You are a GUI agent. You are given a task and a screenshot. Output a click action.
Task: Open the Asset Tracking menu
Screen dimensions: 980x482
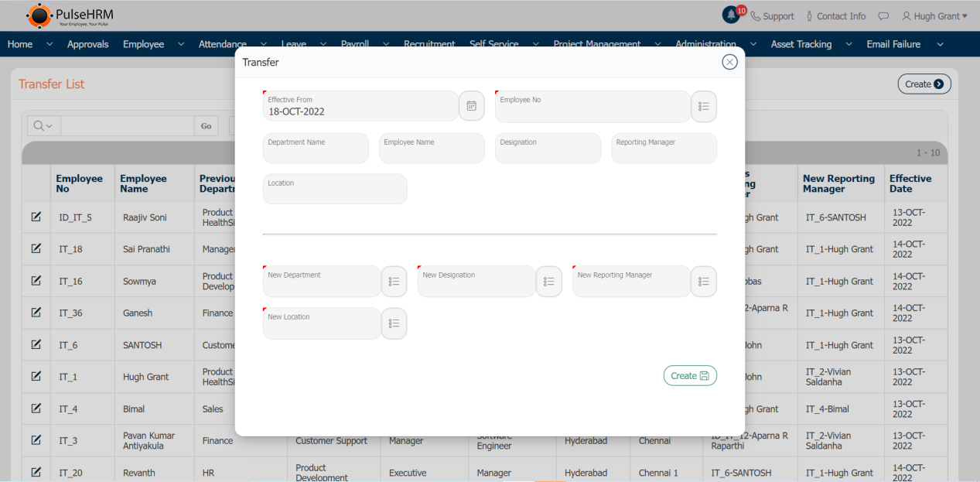click(x=801, y=45)
